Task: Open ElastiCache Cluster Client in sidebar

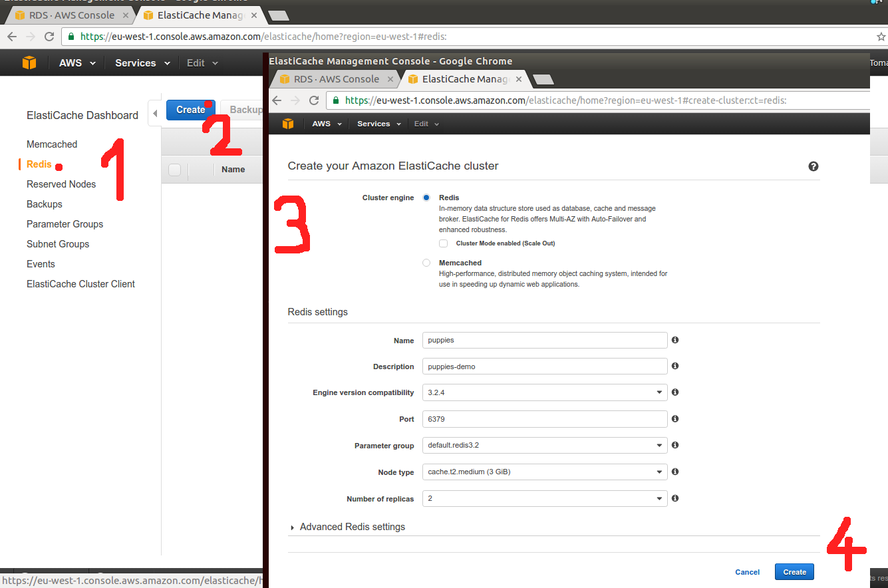Action: coord(81,284)
